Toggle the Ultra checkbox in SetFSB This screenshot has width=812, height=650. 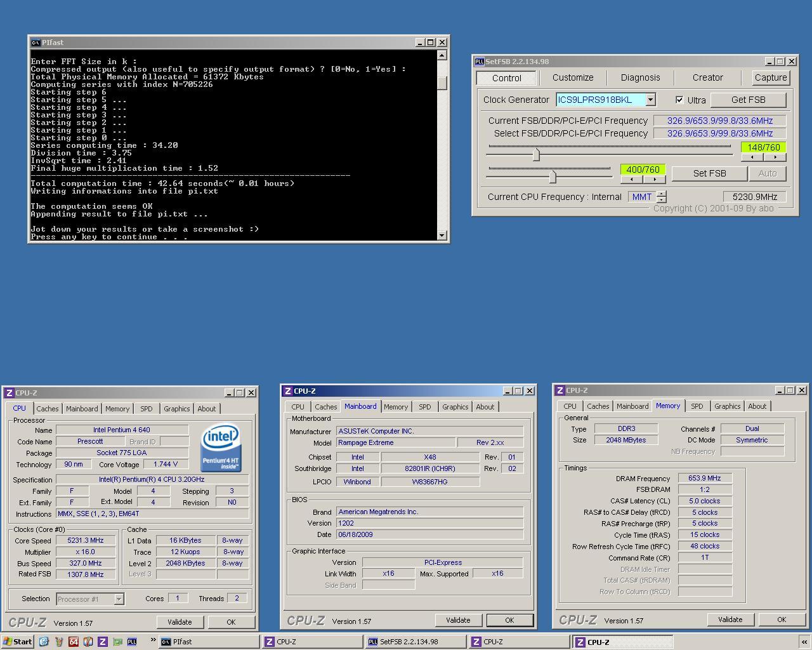click(x=679, y=100)
